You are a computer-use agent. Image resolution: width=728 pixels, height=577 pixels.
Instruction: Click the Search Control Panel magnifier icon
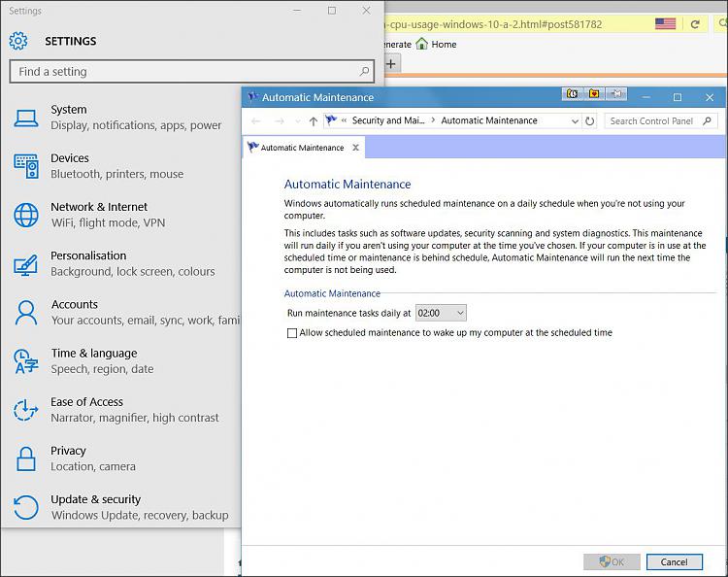(707, 120)
